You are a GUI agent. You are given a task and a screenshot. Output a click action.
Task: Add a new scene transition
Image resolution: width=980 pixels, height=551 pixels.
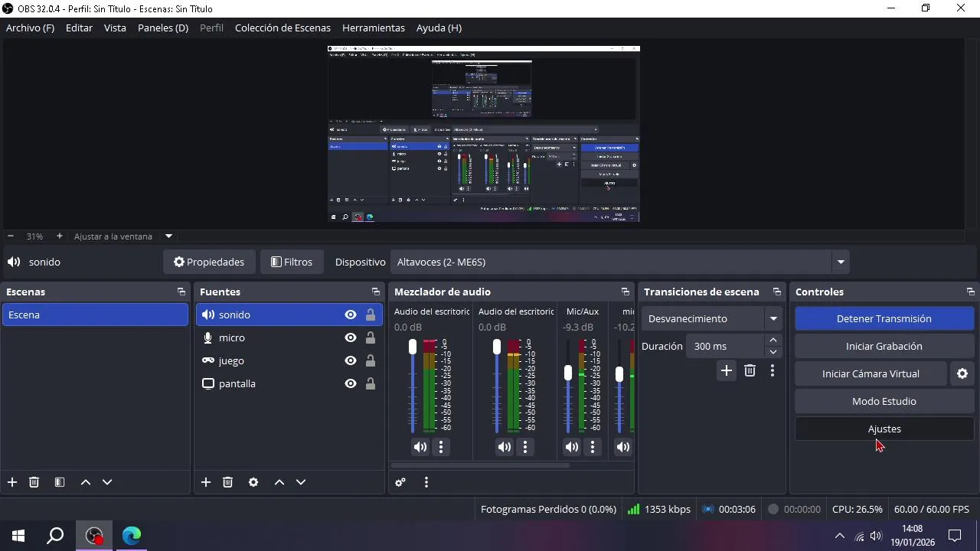[x=727, y=370]
